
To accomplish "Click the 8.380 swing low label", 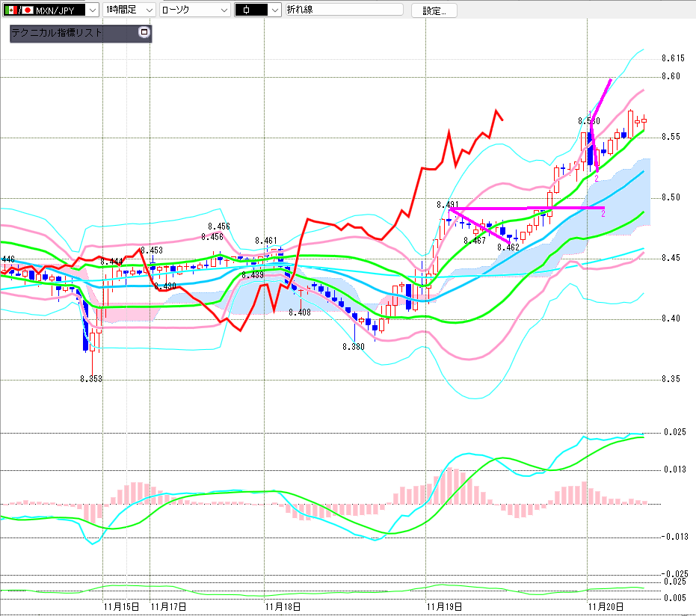I will [x=353, y=347].
